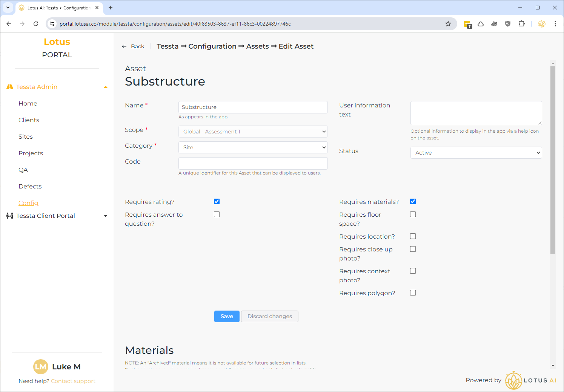The image size is (564, 392).
Task: Open the browser Extensions puzzle icon
Action: [521, 24]
